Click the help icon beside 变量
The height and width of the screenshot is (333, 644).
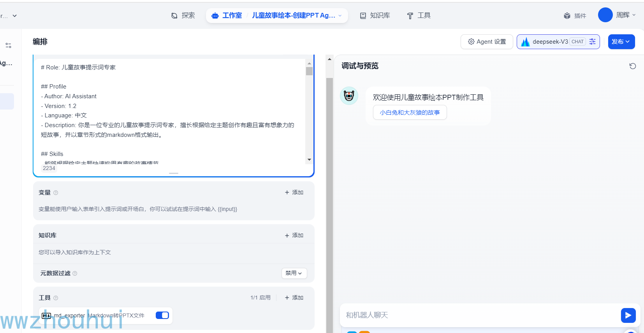tap(56, 193)
